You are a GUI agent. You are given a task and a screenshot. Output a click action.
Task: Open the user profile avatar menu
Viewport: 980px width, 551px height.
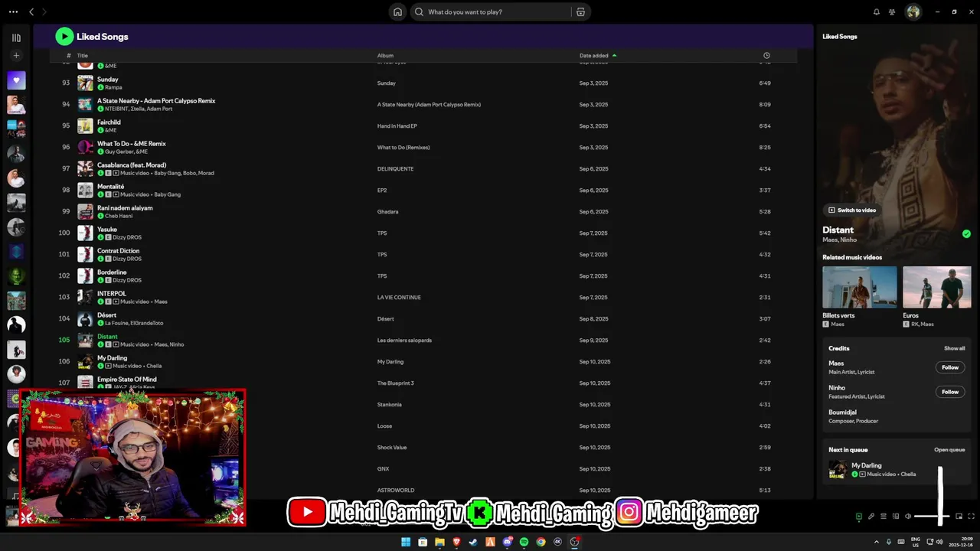913,12
